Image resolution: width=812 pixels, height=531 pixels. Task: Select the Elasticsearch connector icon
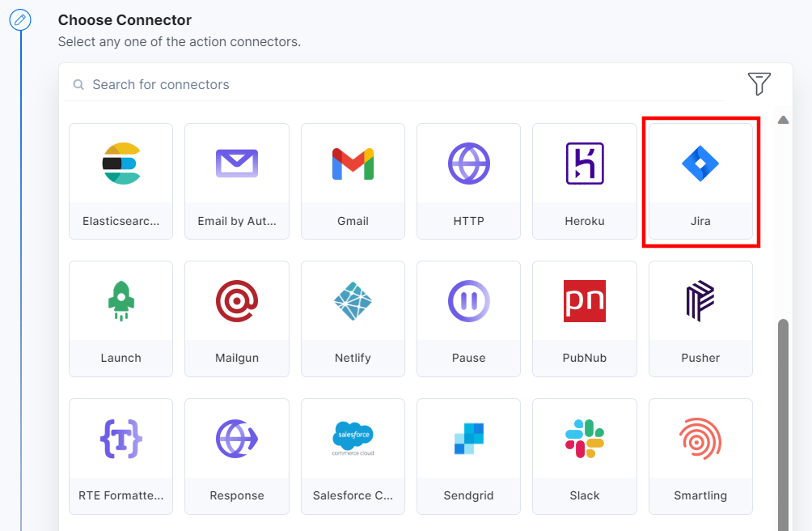[x=121, y=164]
